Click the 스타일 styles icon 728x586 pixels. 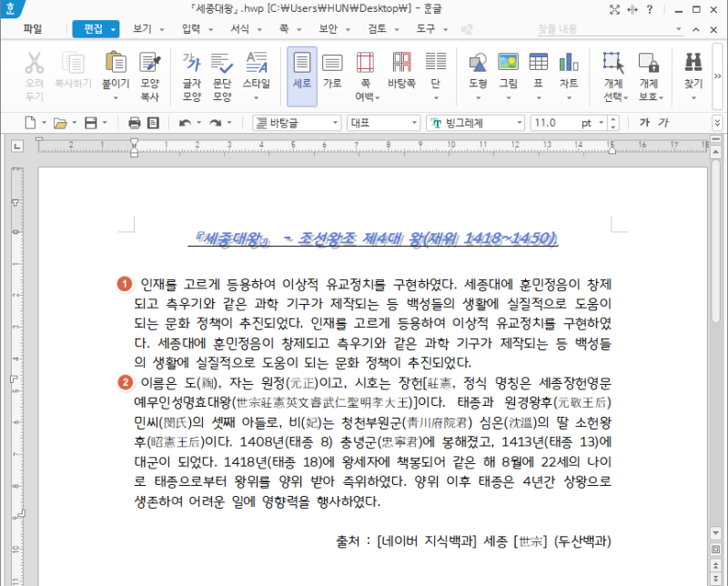pyautogui.click(x=257, y=63)
